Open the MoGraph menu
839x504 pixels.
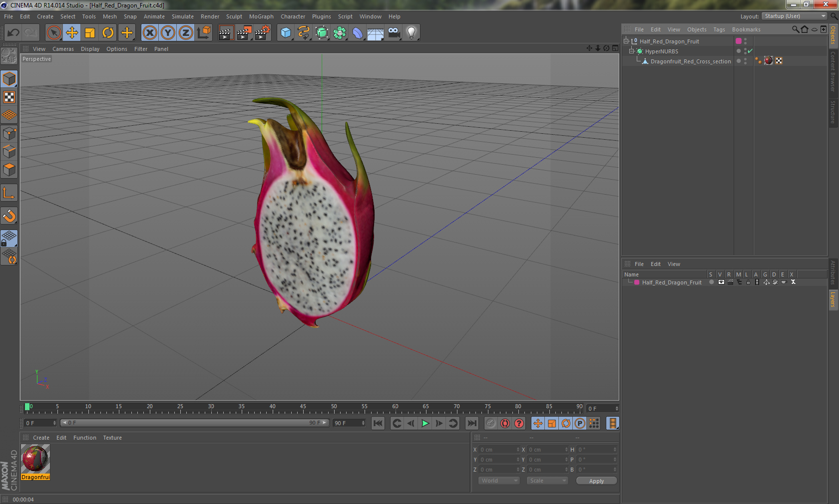pos(261,16)
